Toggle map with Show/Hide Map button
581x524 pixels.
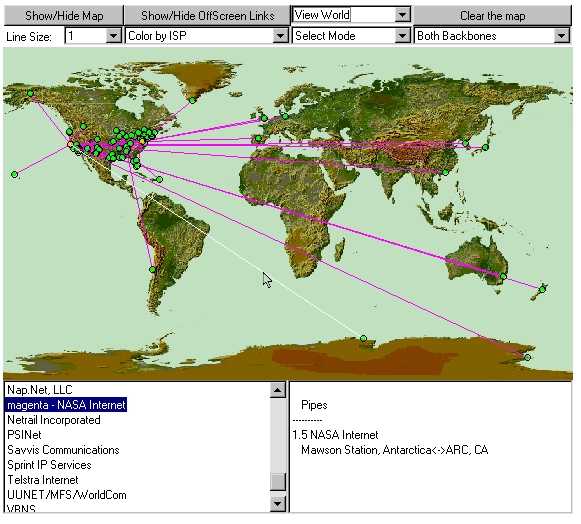click(64, 16)
